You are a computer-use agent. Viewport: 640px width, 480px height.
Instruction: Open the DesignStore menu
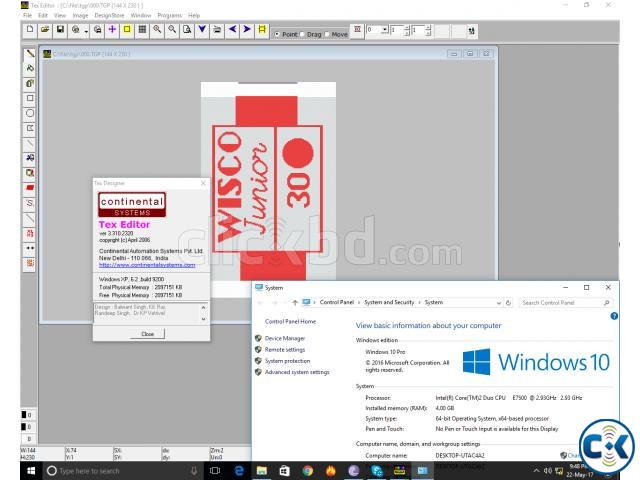[109, 16]
